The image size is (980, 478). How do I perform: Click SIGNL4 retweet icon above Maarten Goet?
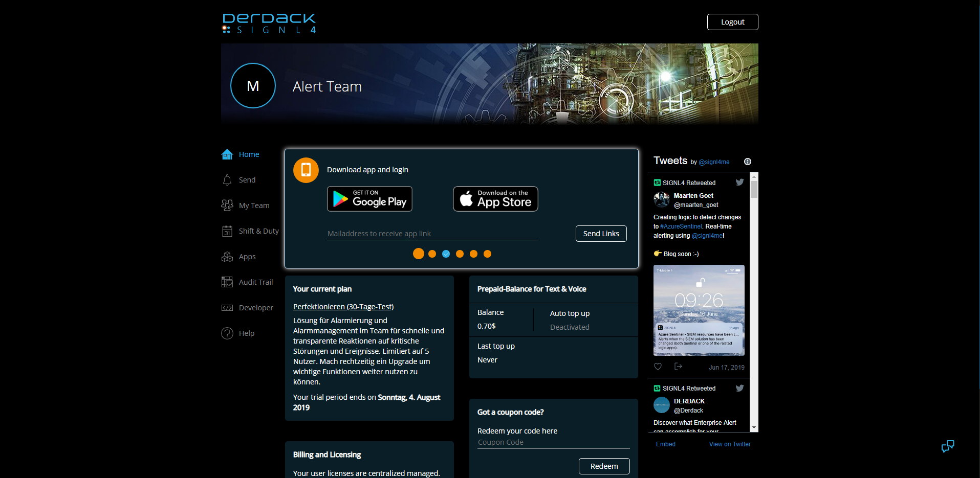657,183
